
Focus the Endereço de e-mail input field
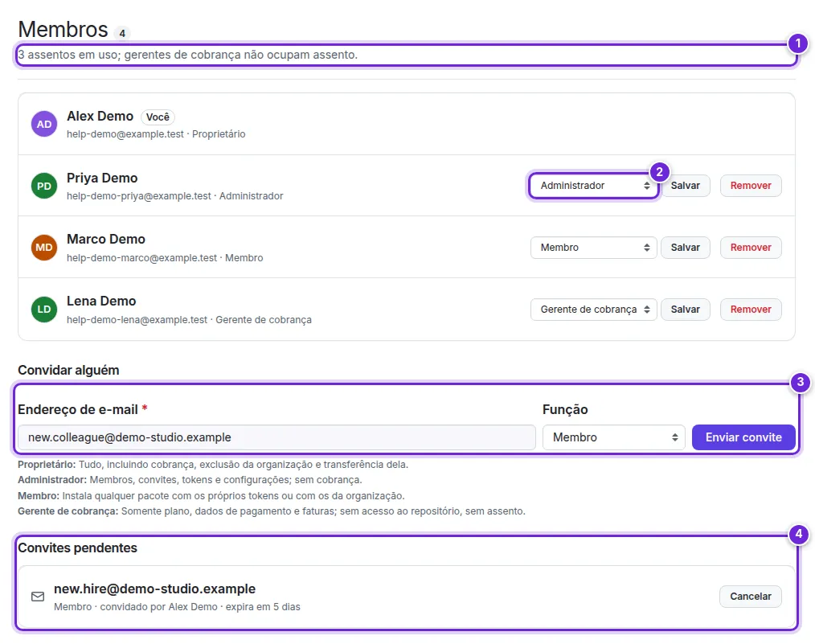[276, 437]
